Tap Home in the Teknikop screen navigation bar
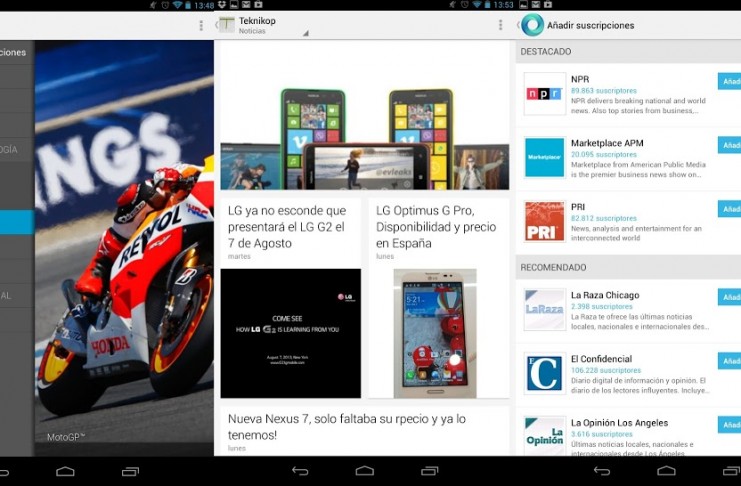 pos(365,471)
